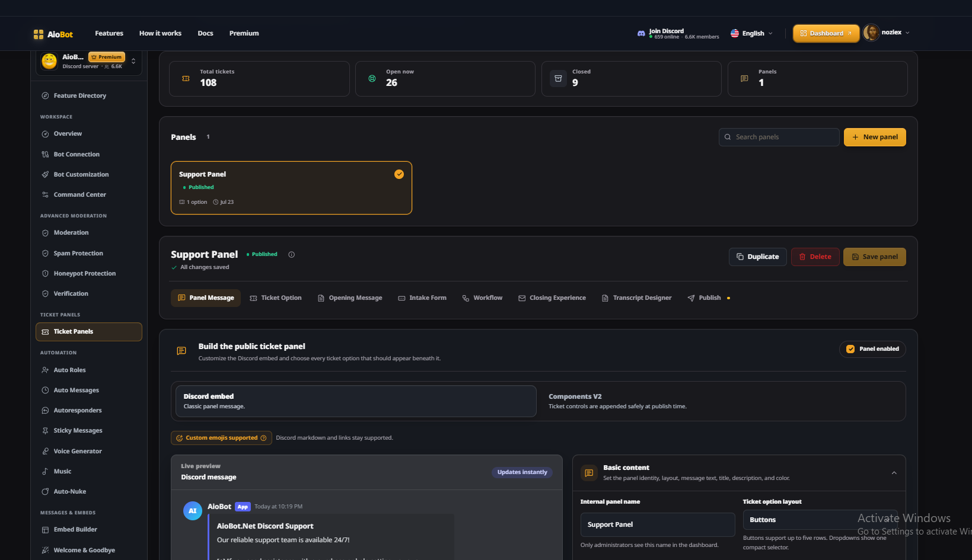Click the info icon beside Published status
The image size is (972, 560).
click(x=291, y=254)
